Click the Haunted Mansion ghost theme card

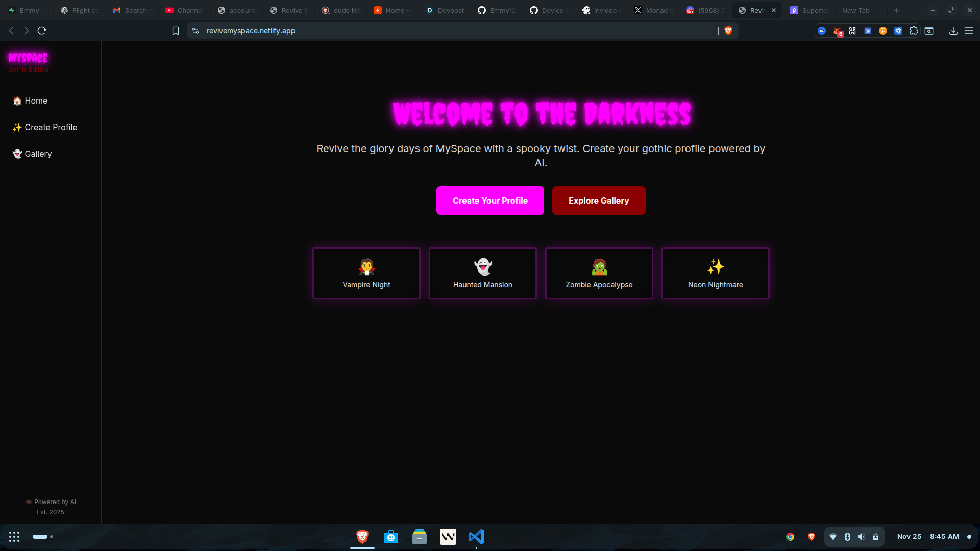point(482,273)
